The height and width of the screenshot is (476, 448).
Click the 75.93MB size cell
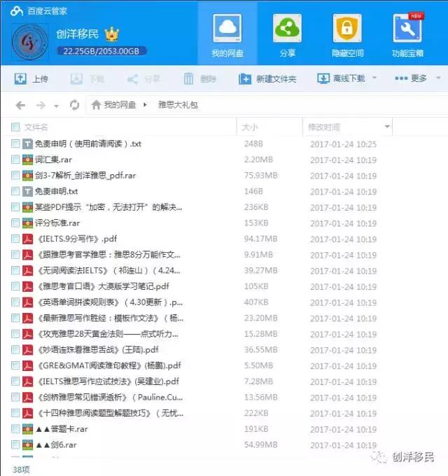pyautogui.click(x=260, y=176)
